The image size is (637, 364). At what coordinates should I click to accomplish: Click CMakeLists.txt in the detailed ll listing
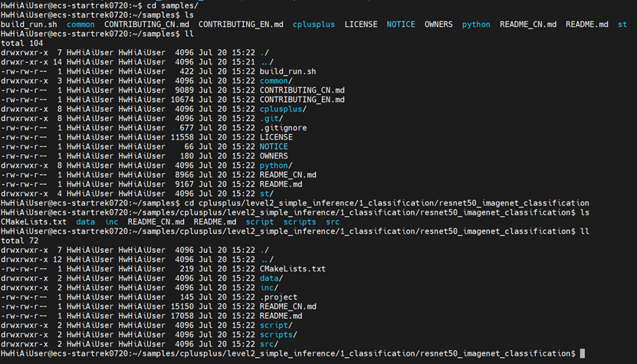293,268
